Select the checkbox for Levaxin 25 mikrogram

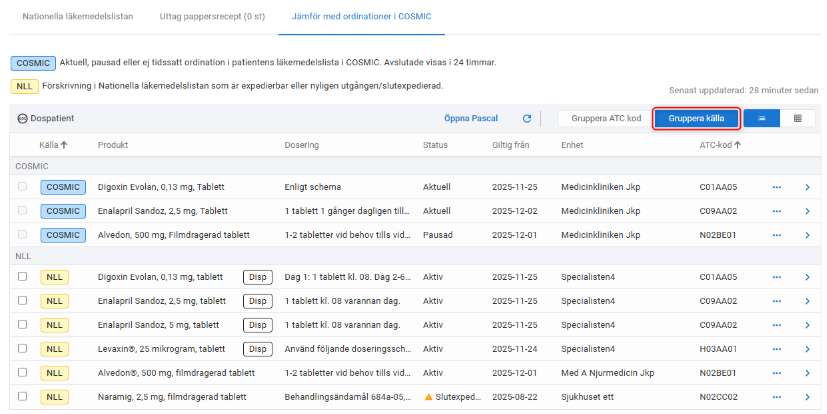(23, 348)
